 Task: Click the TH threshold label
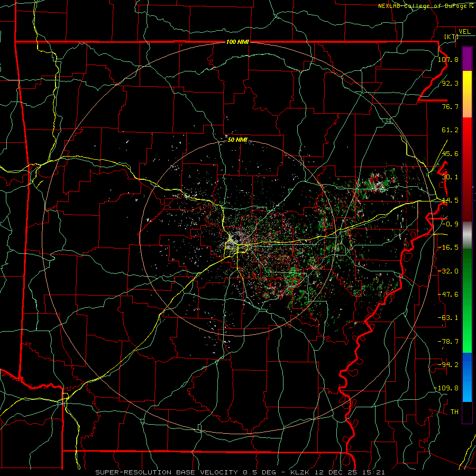click(x=454, y=412)
